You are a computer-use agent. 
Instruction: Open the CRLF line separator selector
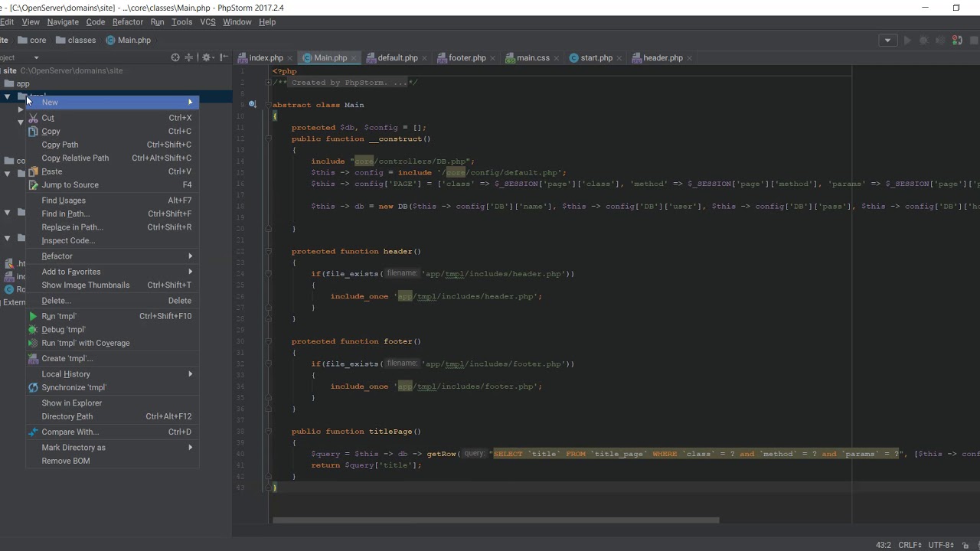click(x=910, y=545)
